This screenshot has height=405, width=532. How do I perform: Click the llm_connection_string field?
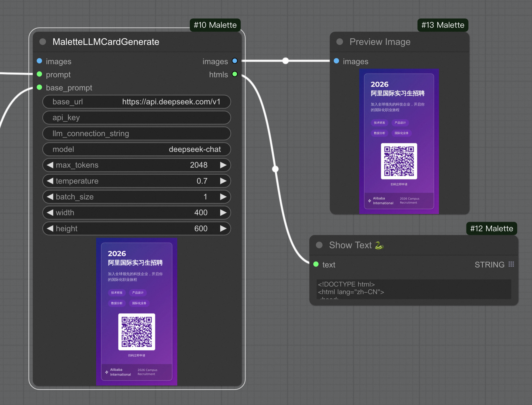pyautogui.click(x=137, y=133)
